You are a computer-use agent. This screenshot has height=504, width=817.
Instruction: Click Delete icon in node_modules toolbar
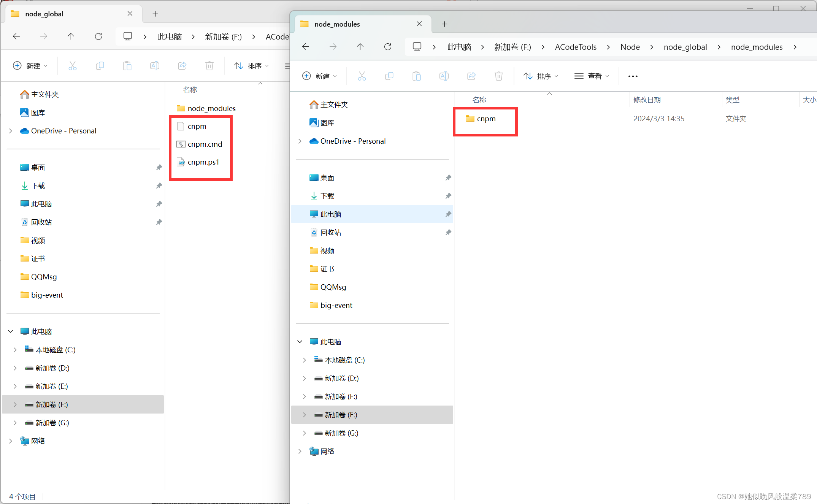[x=499, y=76]
